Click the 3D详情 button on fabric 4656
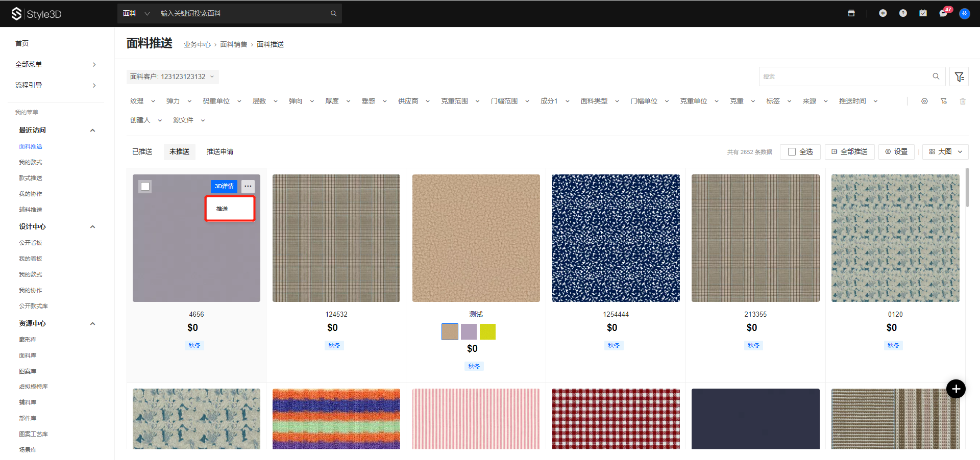 tap(224, 186)
